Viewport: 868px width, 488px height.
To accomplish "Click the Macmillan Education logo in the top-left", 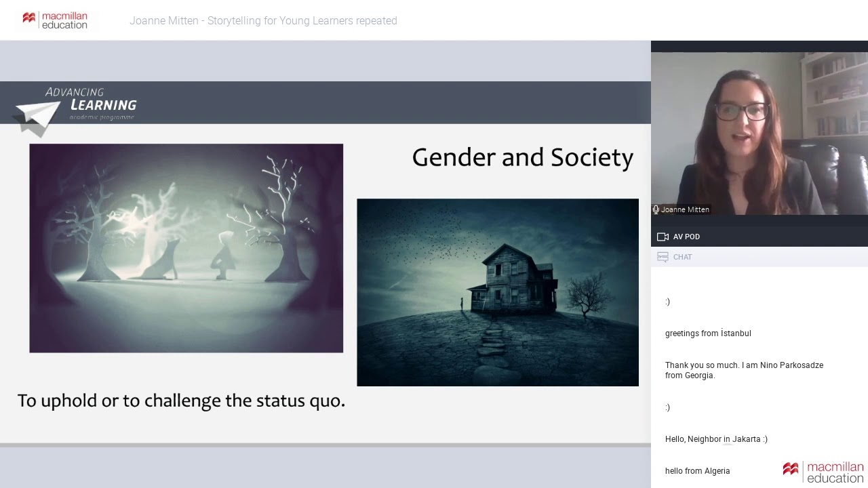I will click(57, 20).
